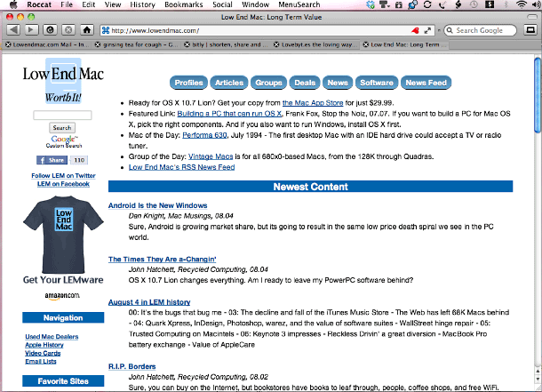Click the News navigation button
The width and height of the screenshot is (542, 392).
pos(338,83)
